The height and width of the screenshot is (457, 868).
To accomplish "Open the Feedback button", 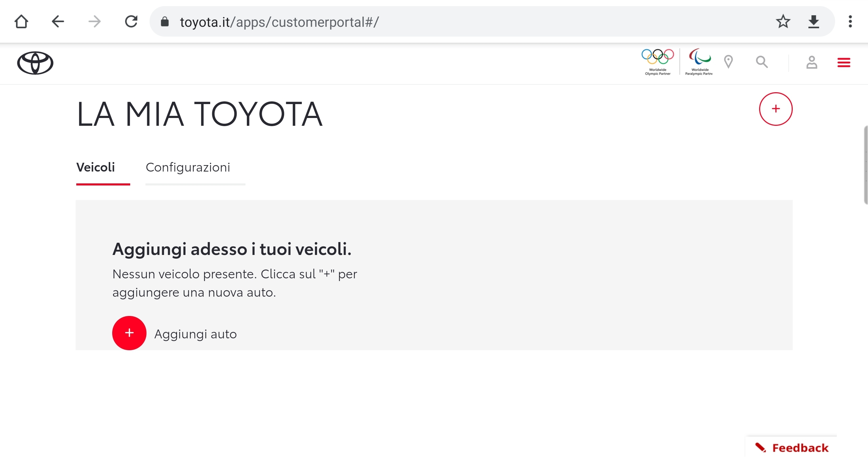I will [x=792, y=448].
